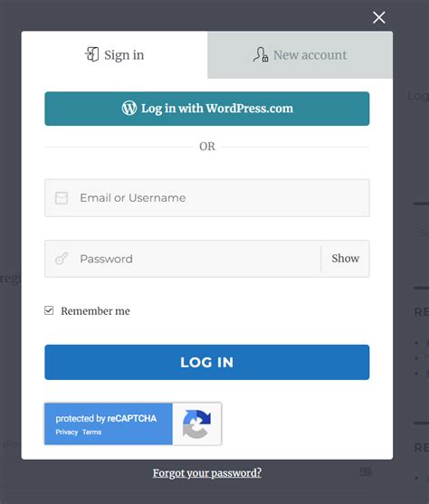Switch to the New account tab
Screen dimensions: 429x504
click(300, 55)
